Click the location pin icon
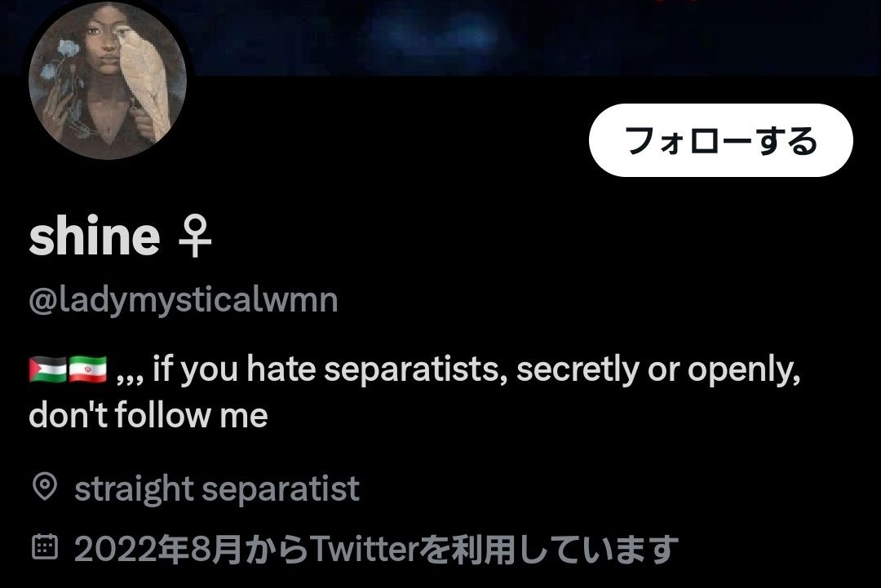Viewport: 881px width, 588px height. tap(45, 487)
